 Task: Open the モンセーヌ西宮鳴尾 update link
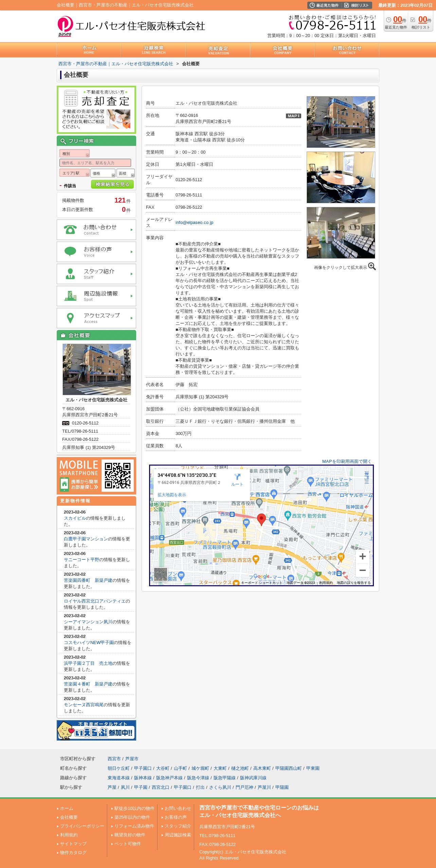pyautogui.click(x=84, y=705)
